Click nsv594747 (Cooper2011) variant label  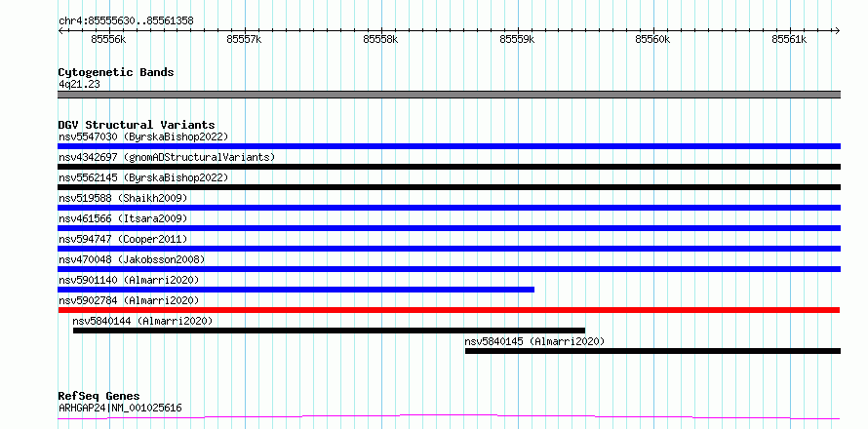pos(123,239)
